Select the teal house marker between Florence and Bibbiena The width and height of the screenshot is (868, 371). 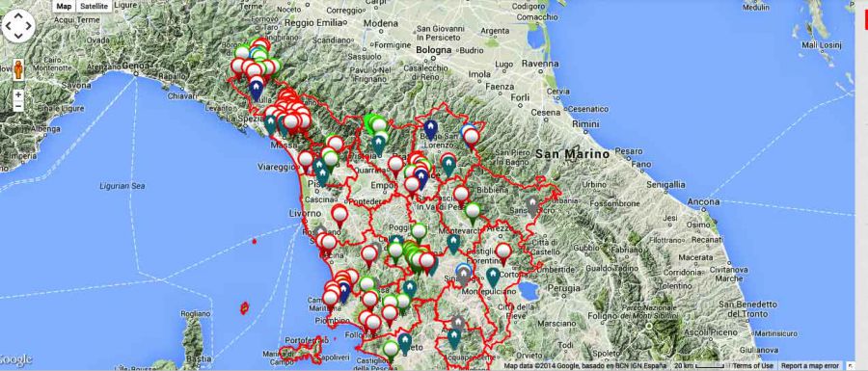coord(448,166)
